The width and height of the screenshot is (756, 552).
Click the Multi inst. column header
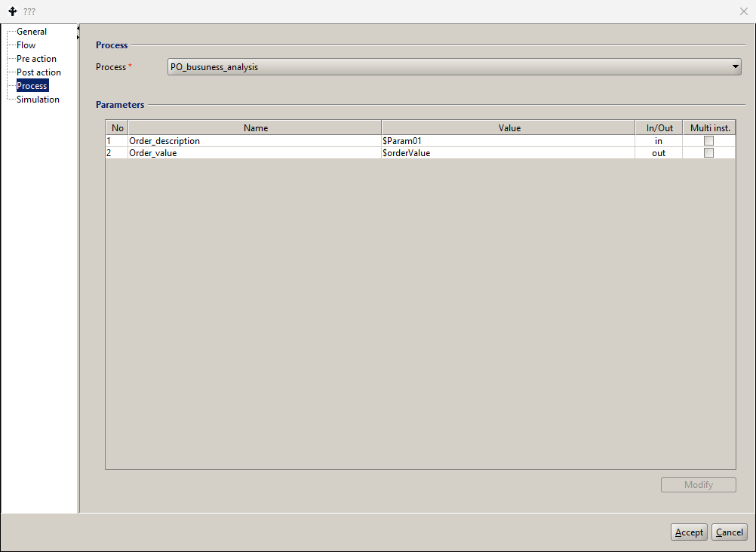click(x=709, y=127)
